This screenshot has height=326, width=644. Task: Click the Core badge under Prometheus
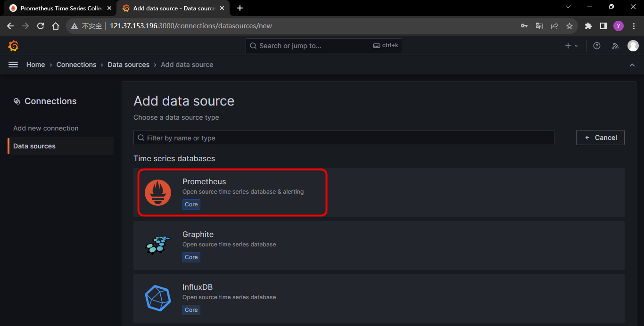pos(191,204)
